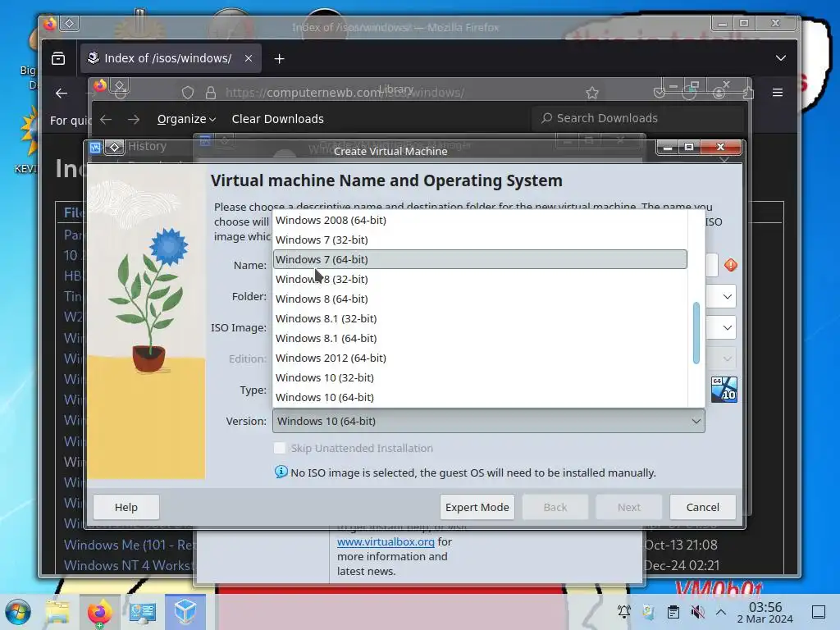Toggle Skip Unattended Installation checkbox
Image resolution: width=840 pixels, height=630 pixels.
point(280,449)
